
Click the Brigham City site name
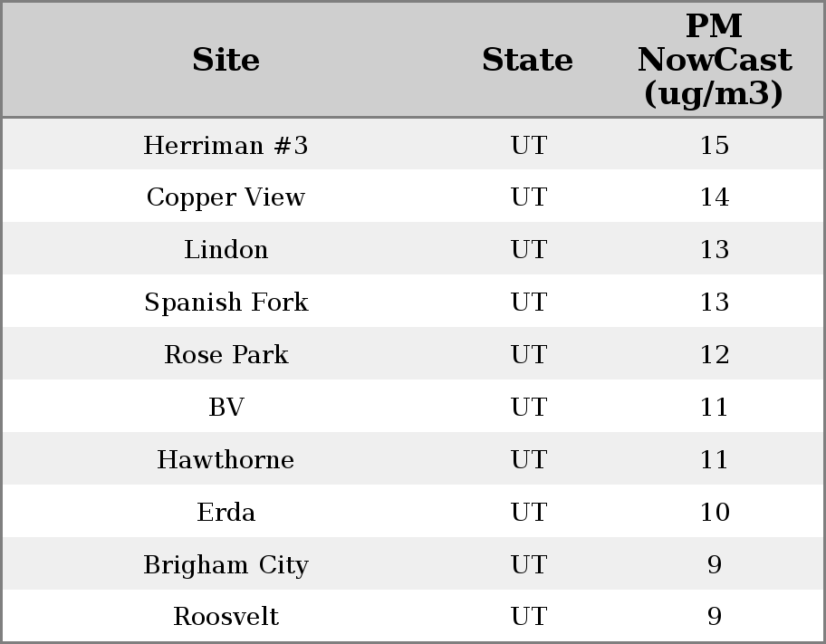[x=226, y=565]
